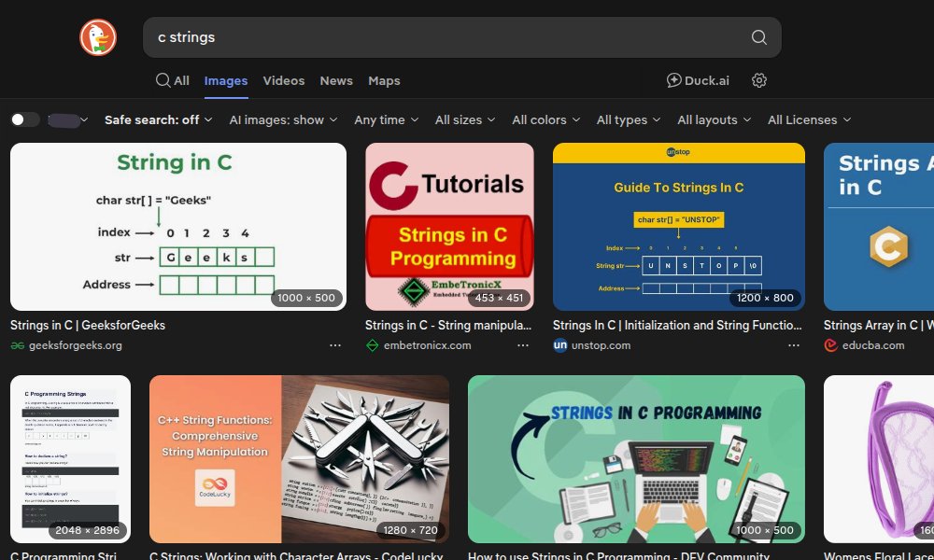This screenshot has width=934, height=560.
Task: Open Strings in C - String manipula... link
Action: pos(448,325)
